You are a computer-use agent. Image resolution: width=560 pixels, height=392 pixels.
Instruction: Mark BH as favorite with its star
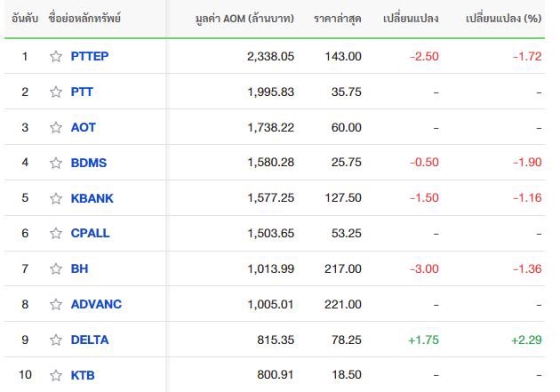click(56, 268)
